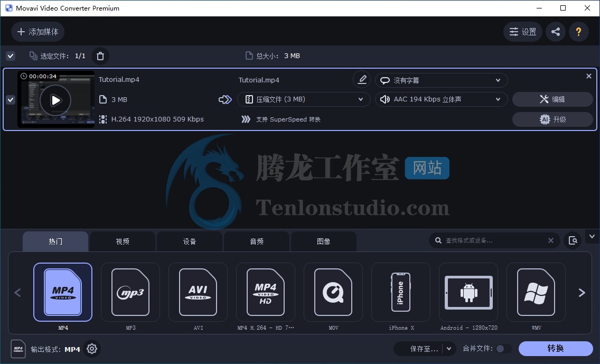Select the AVI video format preset
The image size is (600, 364).
tap(198, 292)
